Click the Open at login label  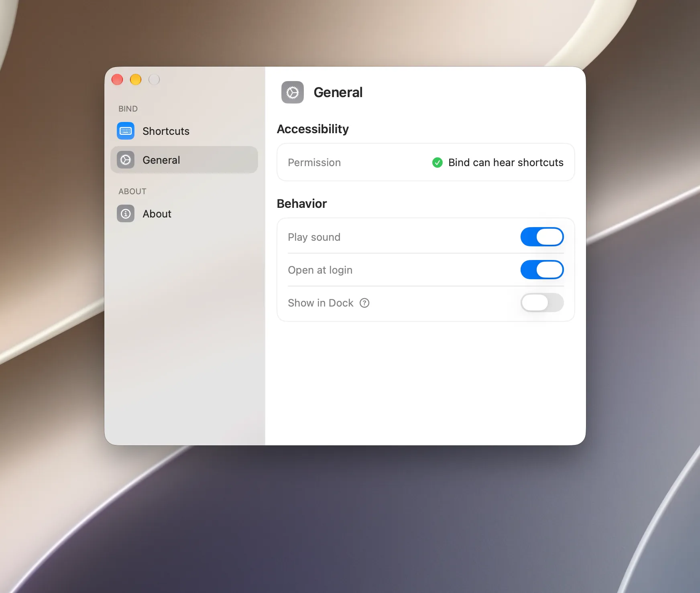pos(320,270)
